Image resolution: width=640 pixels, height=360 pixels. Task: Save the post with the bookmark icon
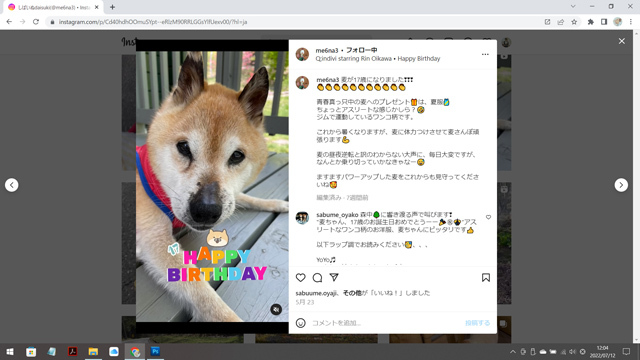point(486,278)
